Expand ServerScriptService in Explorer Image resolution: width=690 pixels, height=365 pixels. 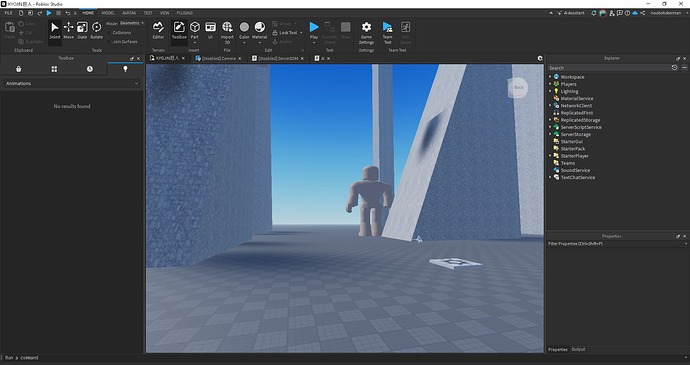550,127
